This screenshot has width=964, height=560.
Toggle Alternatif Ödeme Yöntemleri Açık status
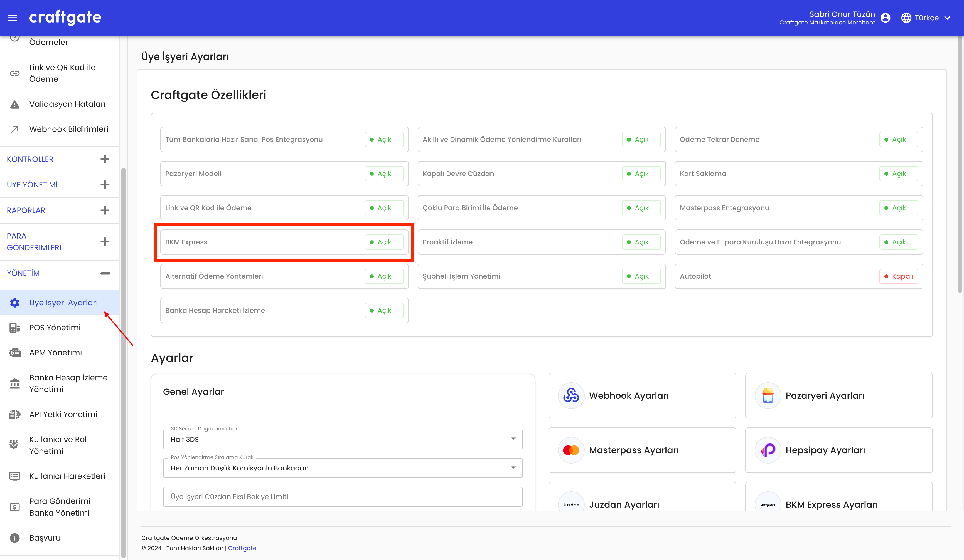tap(384, 276)
